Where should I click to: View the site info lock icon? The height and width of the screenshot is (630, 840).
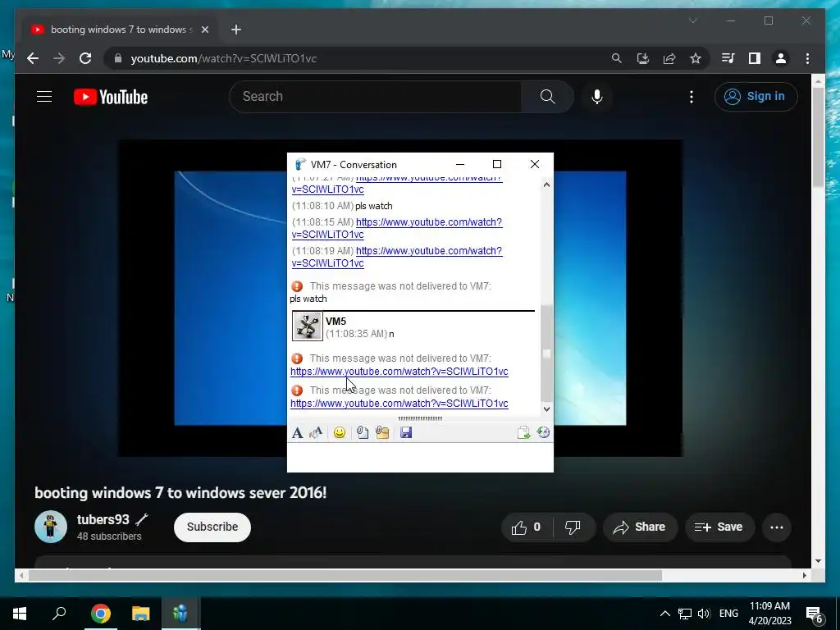118,58
